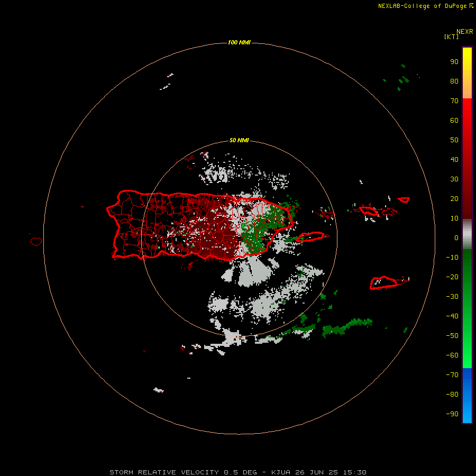Click the NEXLAB-College of DuPage watermark text
This screenshot has height=476, width=476.
click(426, 6)
